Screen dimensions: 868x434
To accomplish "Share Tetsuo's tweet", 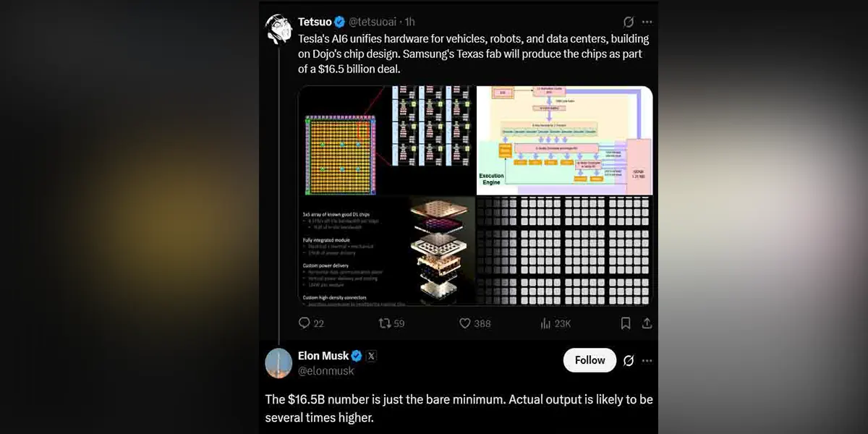I will 647,323.
